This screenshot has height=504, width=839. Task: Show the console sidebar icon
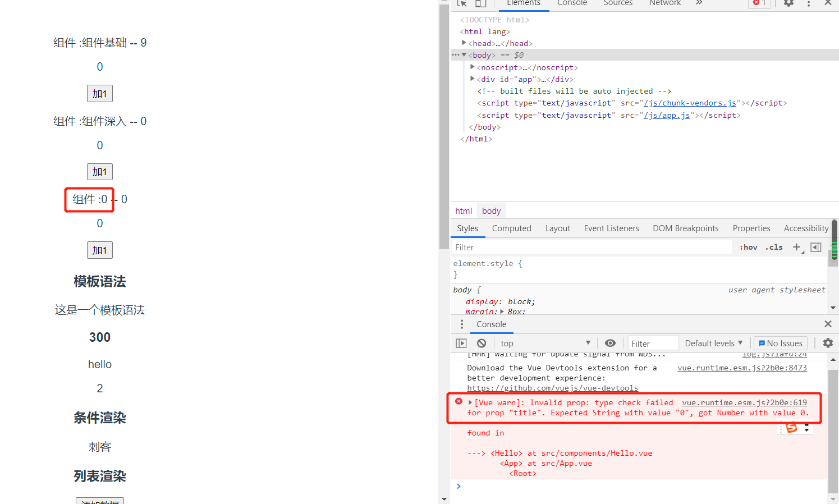click(461, 343)
